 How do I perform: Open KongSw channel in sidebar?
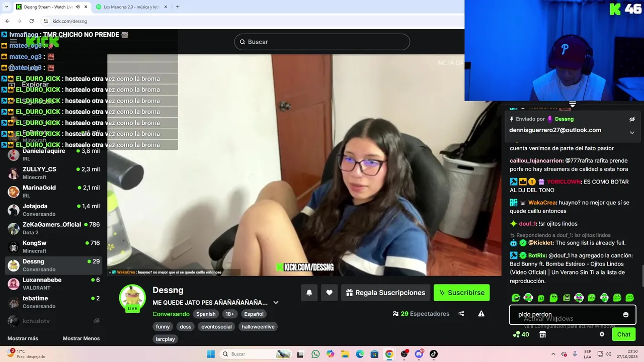tap(53, 247)
